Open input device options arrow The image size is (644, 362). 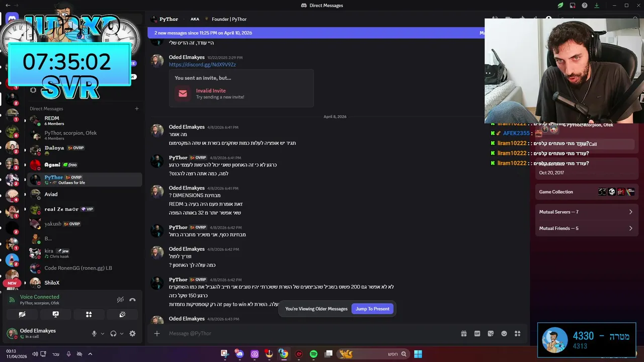(x=103, y=333)
